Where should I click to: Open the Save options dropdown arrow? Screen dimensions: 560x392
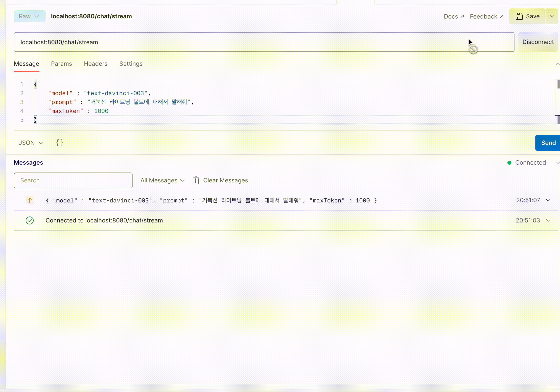(x=552, y=16)
